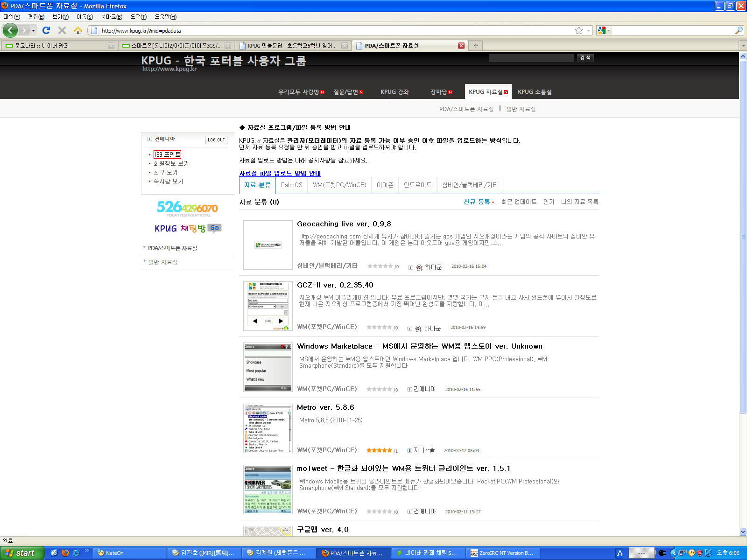Open Google search engine selector icon
Viewport: 747px width, 560px height.
[x=602, y=30]
